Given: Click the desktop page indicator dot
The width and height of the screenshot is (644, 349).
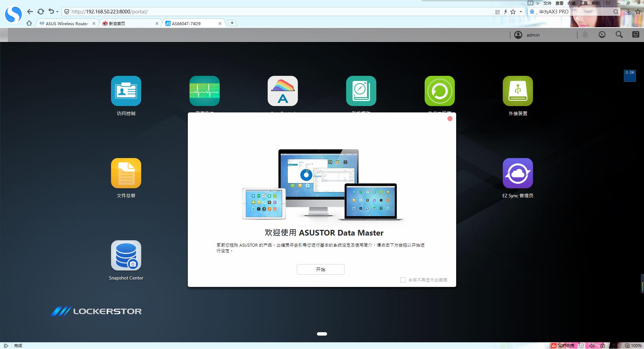Looking at the screenshot, I should point(322,334).
